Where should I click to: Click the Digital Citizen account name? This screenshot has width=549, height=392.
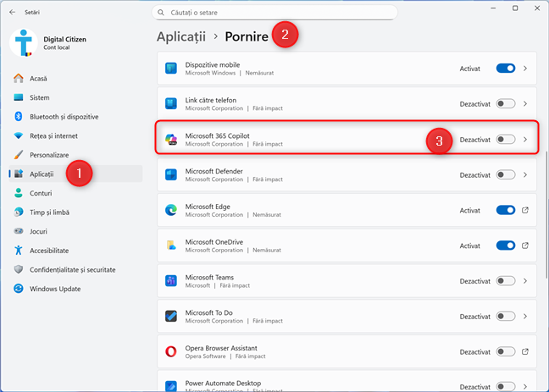tap(64, 39)
